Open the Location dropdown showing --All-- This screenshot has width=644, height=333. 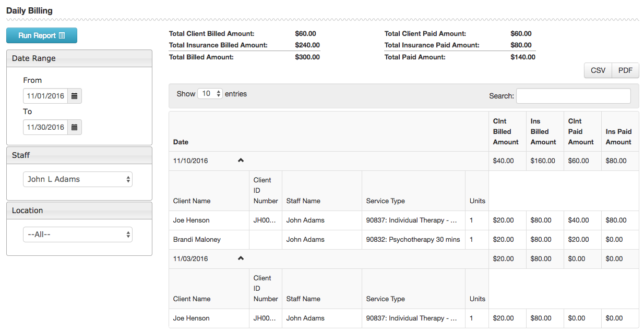coord(78,235)
